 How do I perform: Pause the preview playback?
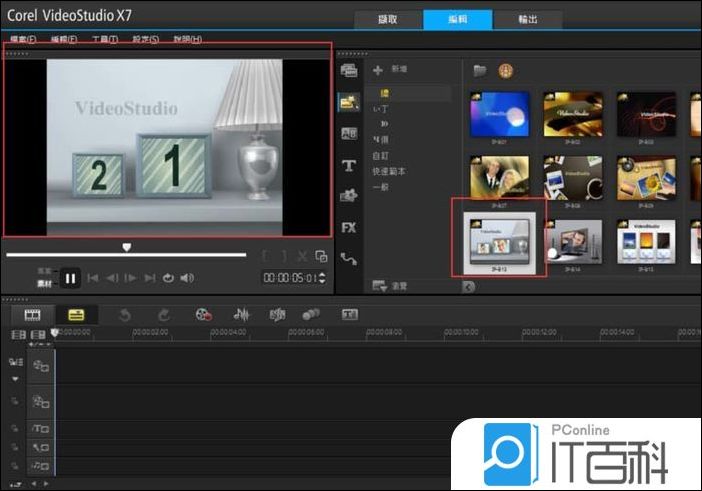[71, 278]
